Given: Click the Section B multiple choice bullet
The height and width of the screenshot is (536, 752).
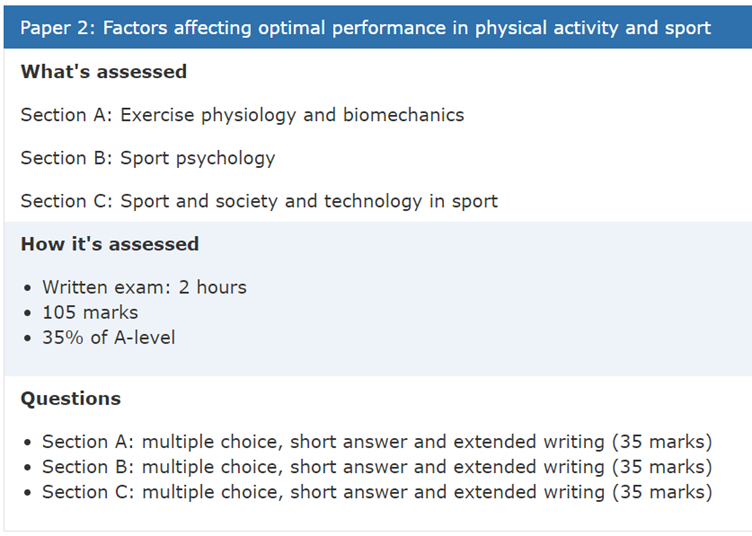Looking at the screenshot, I should (x=376, y=467).
